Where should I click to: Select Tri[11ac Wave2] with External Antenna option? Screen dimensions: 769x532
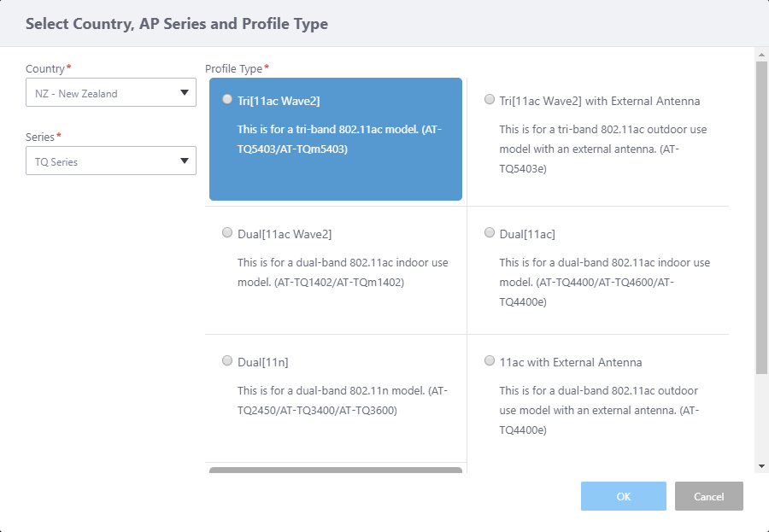[490, 100]
